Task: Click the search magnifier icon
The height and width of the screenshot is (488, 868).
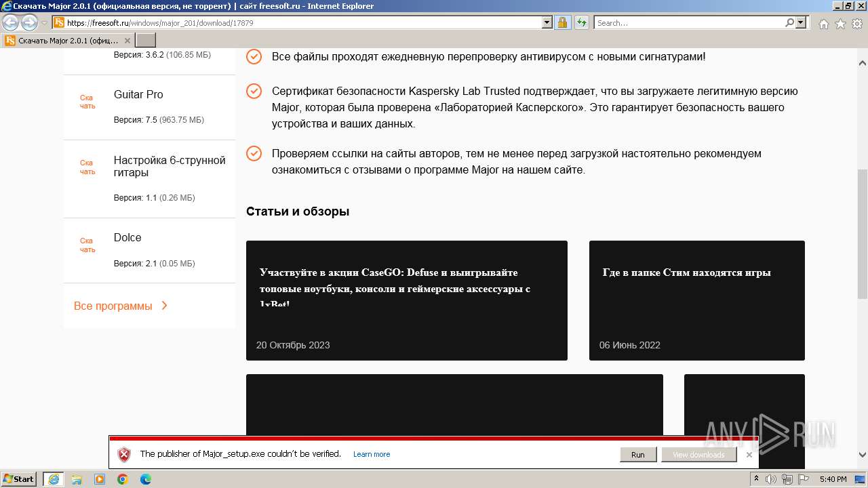Action: (789, 22)
